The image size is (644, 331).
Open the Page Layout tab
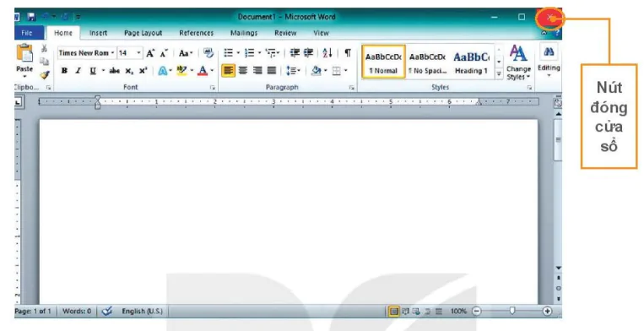[143, 33]
